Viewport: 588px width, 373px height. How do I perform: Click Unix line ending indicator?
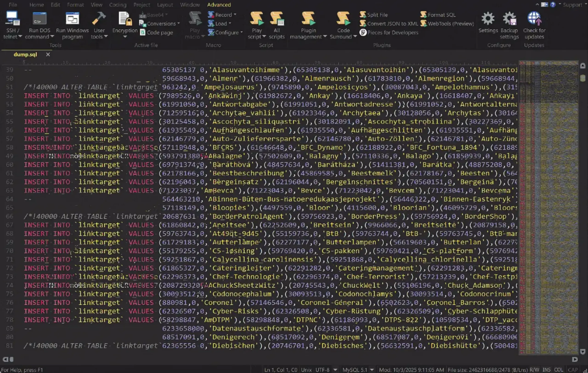(306, 370)
